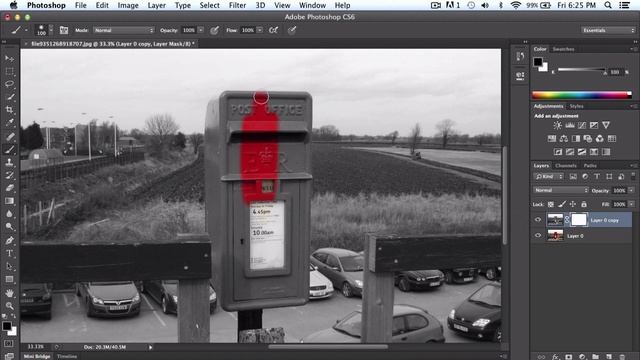640x360 pixels.
Task: Toggle pressure for opacity button
Action: coord(214,30)
